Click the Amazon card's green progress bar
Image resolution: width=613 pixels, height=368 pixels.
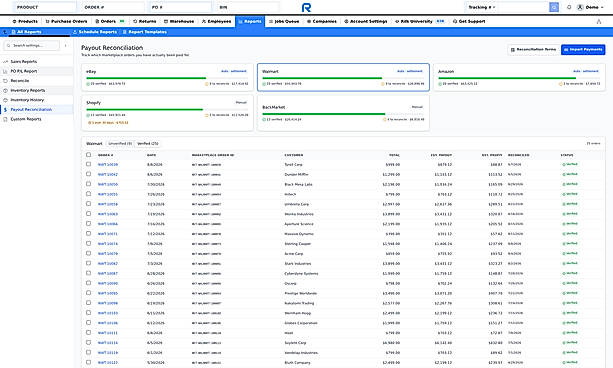[x=507, y=78]
